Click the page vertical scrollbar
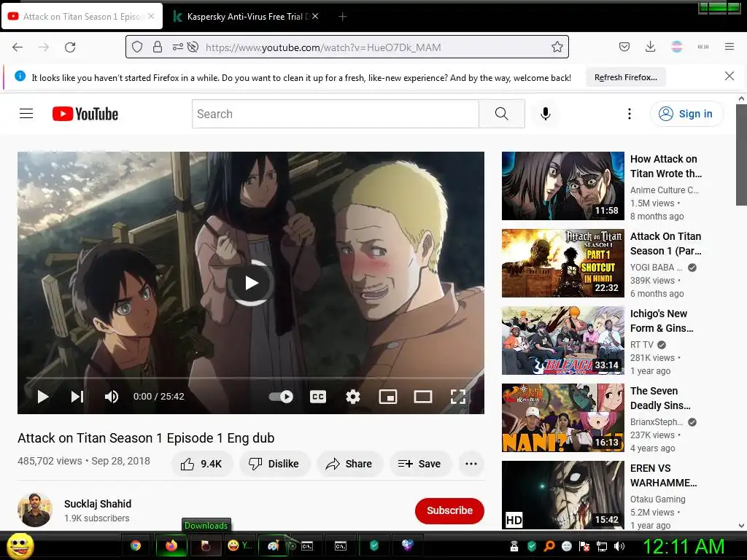 coord(741,156)
